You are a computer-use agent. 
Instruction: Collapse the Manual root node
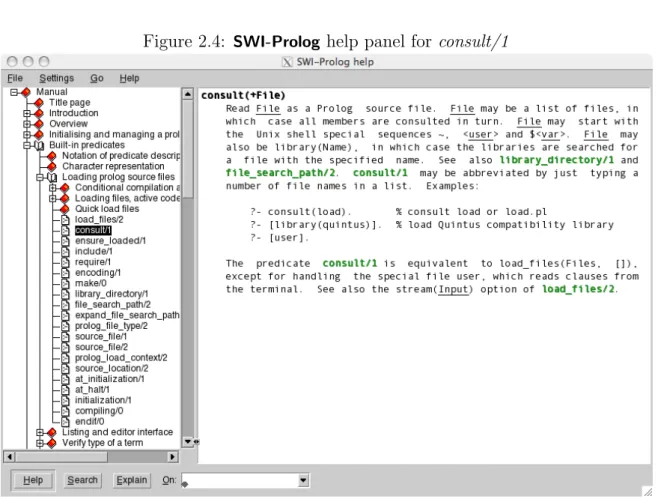tap(14, 92)
